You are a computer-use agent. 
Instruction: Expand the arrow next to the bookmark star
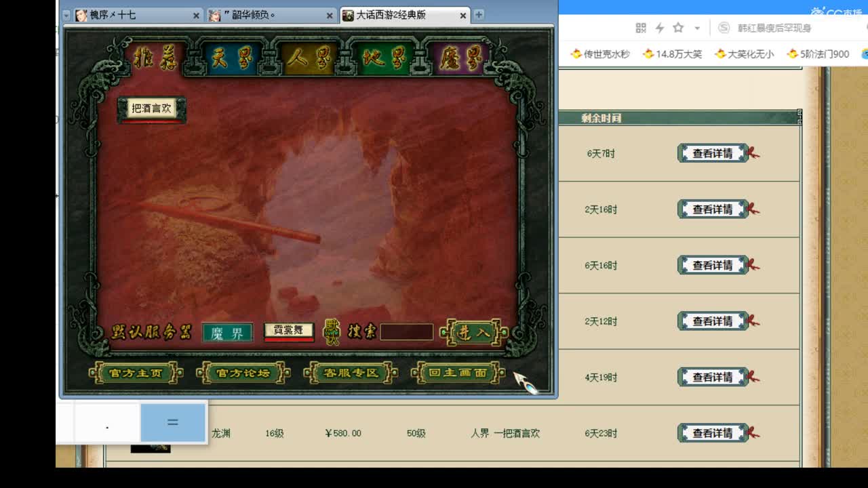coord(696,28)
